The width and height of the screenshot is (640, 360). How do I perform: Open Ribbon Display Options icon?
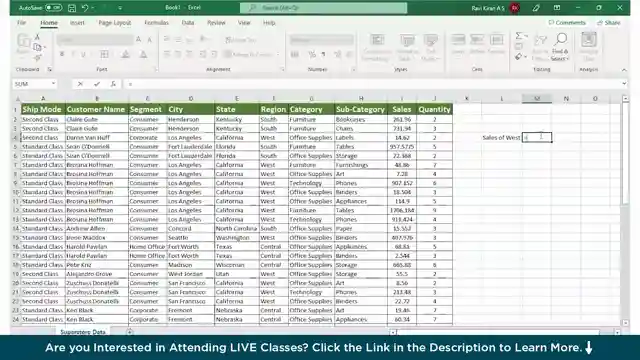click(557, 8)
